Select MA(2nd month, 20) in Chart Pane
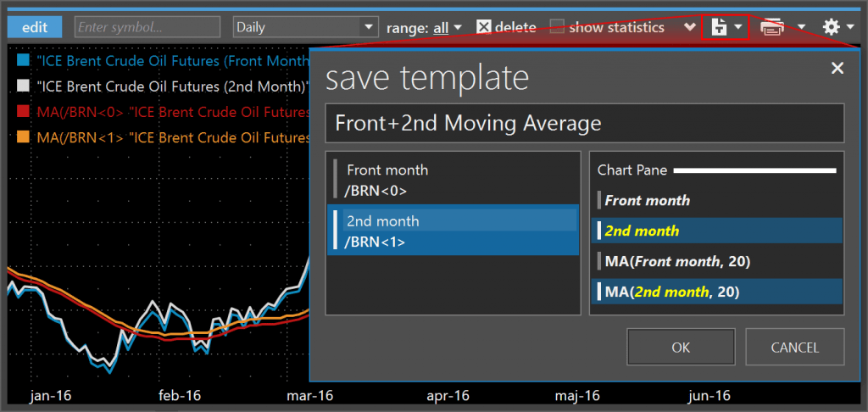Viewport: 868px width, 412px height. tap(717, 292)
